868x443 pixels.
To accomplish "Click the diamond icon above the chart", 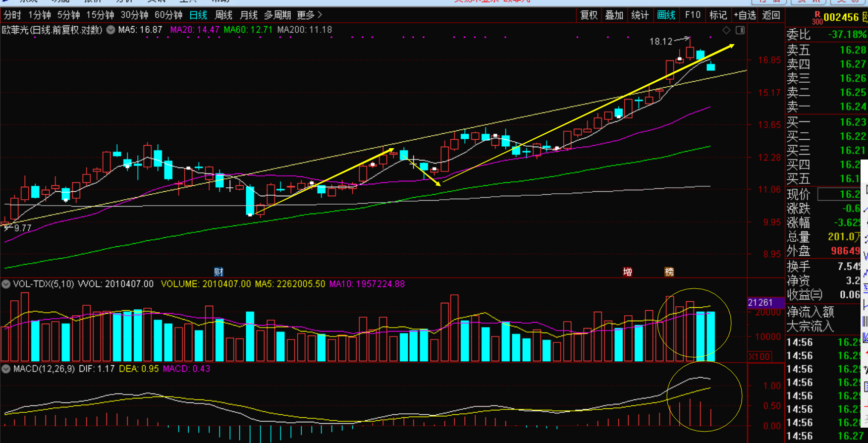I will [x=726, y=30].
